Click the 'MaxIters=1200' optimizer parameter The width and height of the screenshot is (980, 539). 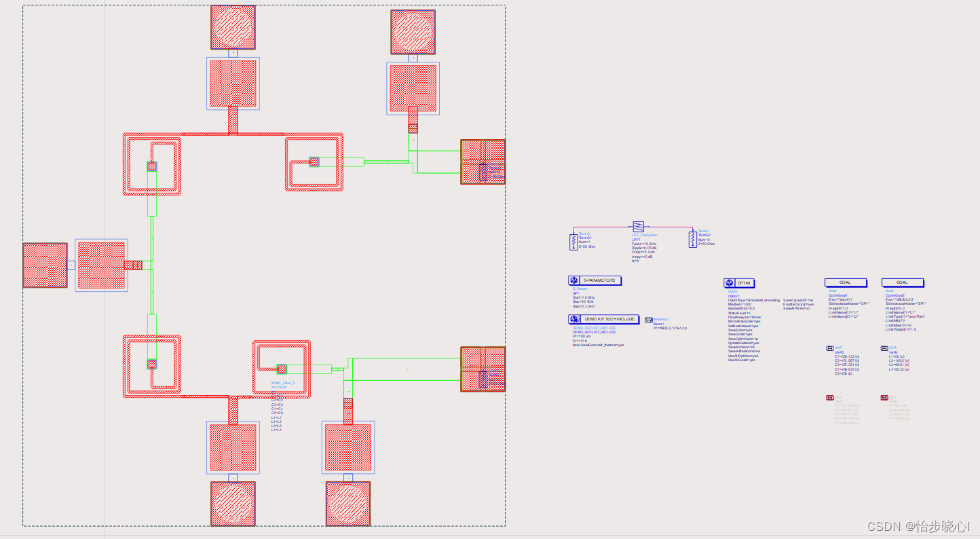pyautogui.click(x=740, y=304)
